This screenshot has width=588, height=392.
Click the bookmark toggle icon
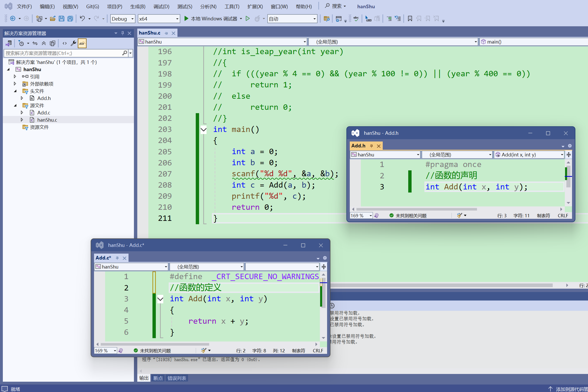(410, 19)
